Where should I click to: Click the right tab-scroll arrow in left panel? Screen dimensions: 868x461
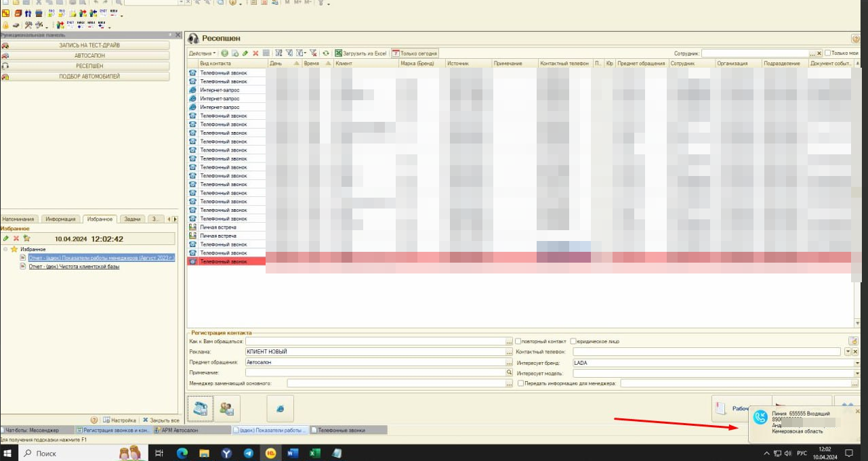coord(175,219)
